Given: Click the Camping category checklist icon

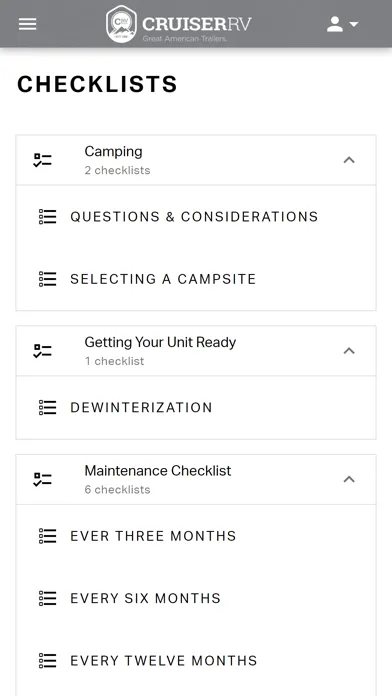Looking at the screenshot, I should [43, 160].
